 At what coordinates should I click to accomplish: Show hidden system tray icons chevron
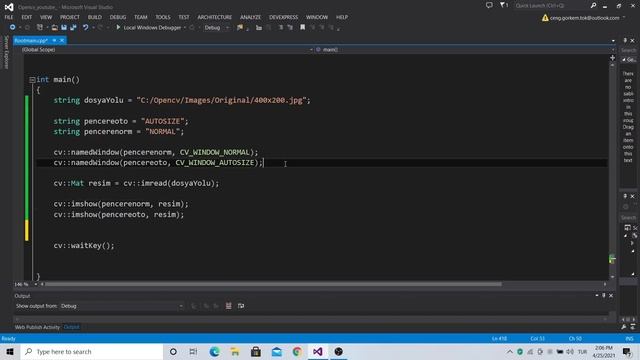510,351
